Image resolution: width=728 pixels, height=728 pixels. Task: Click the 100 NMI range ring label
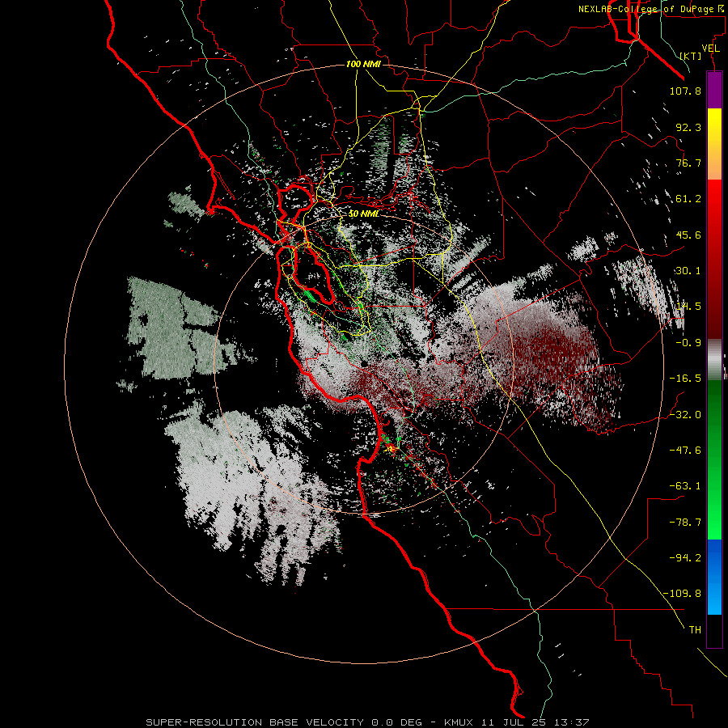363,64
